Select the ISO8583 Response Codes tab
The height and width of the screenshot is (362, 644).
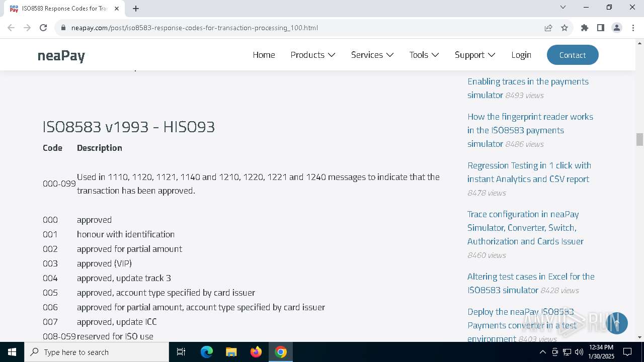click(65, 9)
